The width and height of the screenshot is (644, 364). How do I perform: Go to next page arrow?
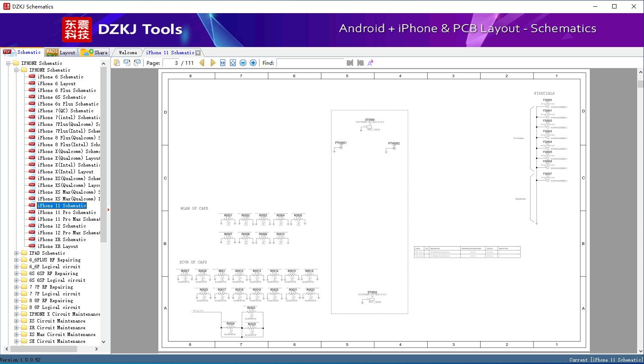tap(213, 63)
